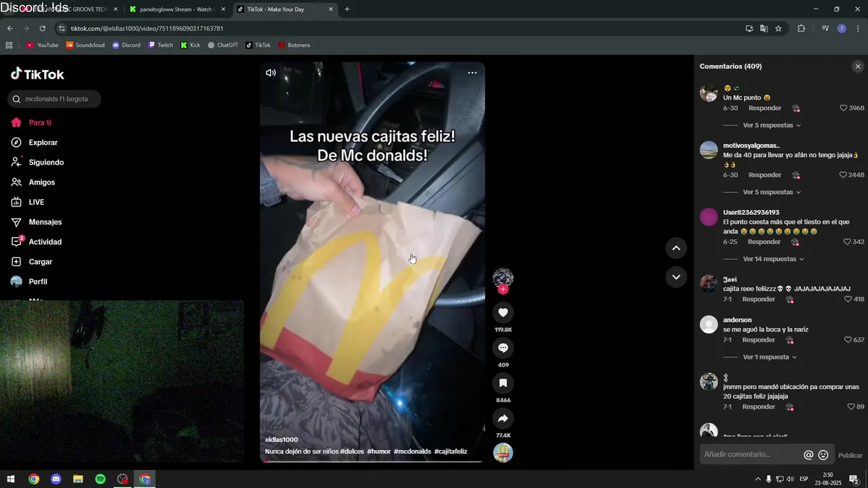Insert a mention with the @ icon
The image size is (868, 488).
(808, 455)
